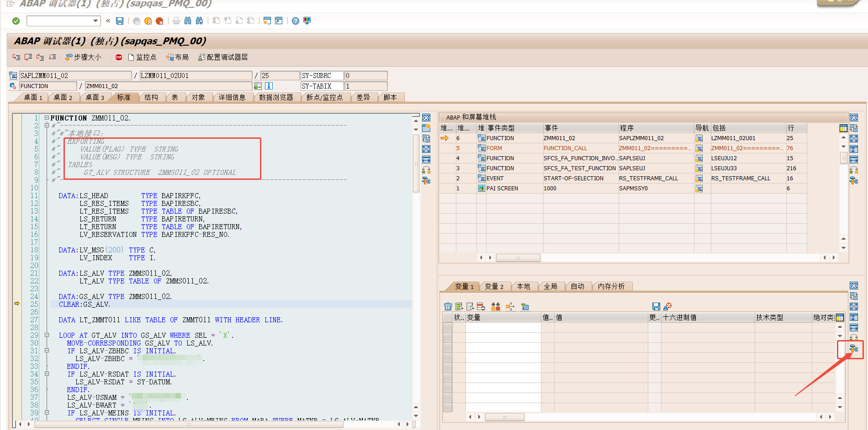Click the green confirm checkmark
Viewport: 868px width, 430px height.
tap(16, 21)
